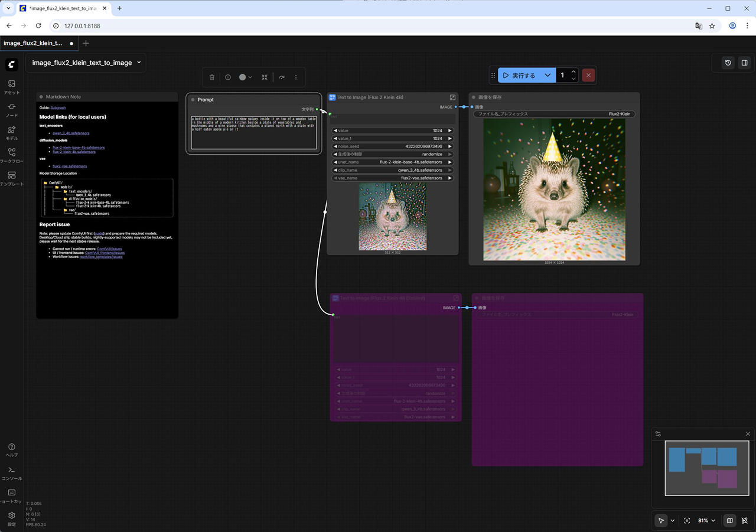The image size is (756, 532).
Task: Click the fit-view icon beside 81% zoom
Action: pyautogui.click(x=687, y=521)
